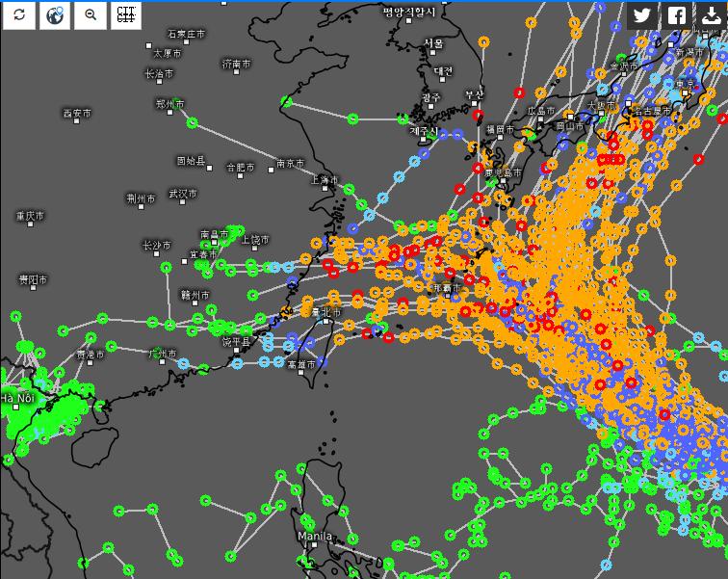Click the 济南市 city label

[236, 64]
